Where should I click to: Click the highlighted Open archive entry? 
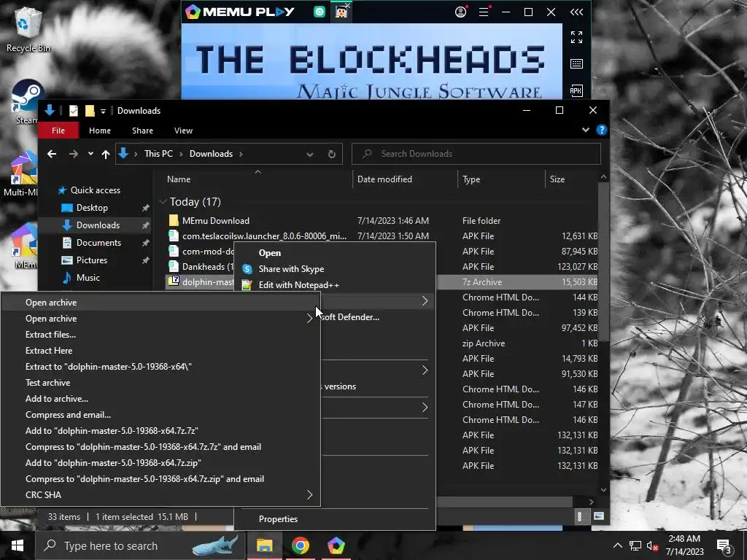[x=160, y=303]
